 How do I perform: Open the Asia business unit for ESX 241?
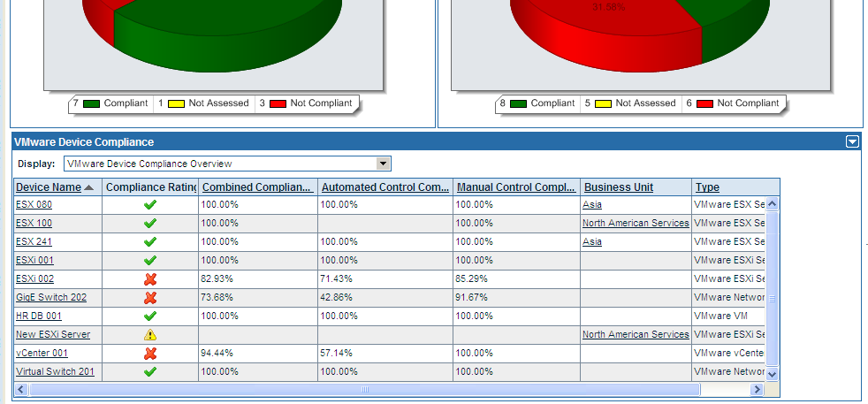tap(592, 242)
